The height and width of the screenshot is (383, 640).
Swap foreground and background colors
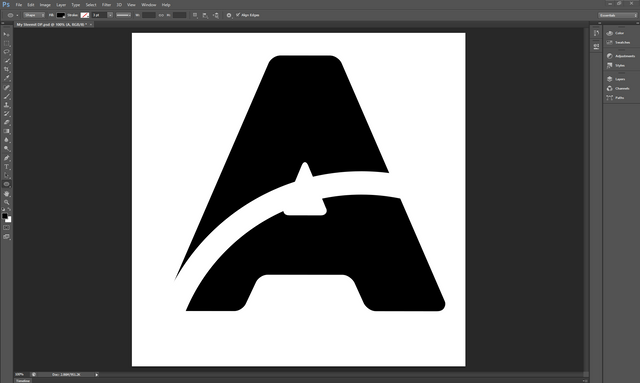(9, 209)
